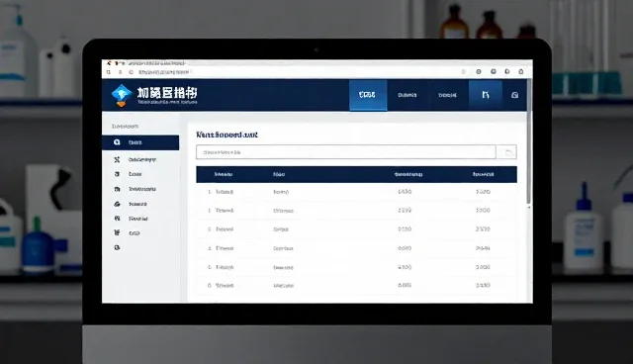Click the icon of the highlighted sidebar item
This screenshot has width=633, height=364.
117,142
